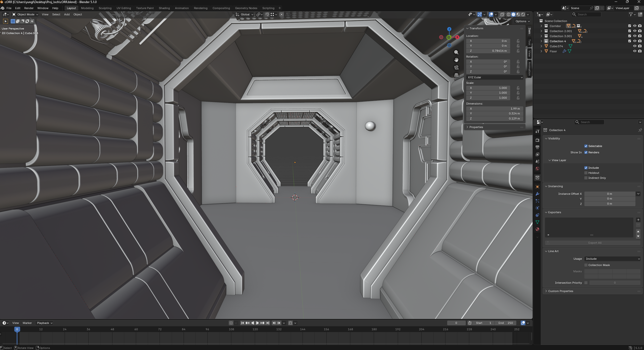Uncheck the Selectable checkbox
This screenshot has width=644, height=350.
tap(586, 146)
